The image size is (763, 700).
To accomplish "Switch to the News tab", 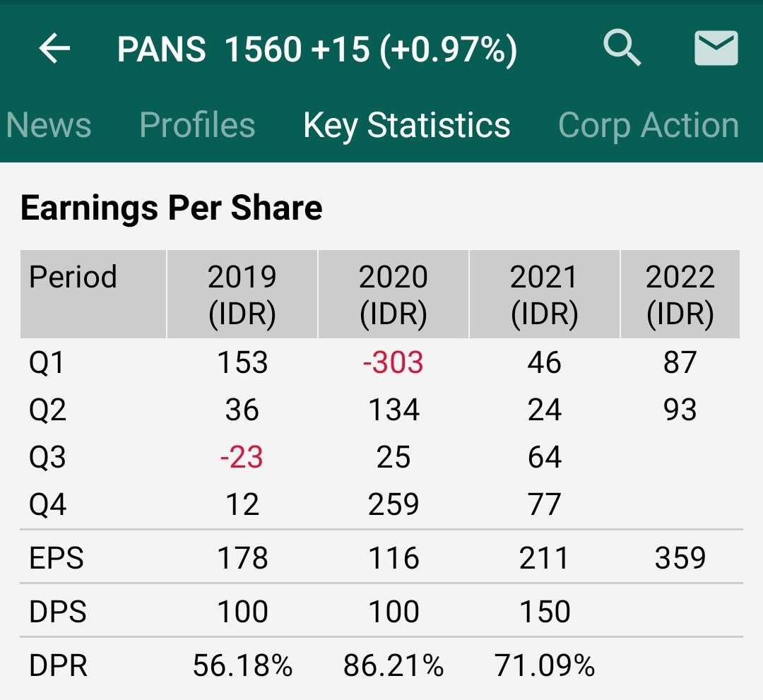I will [x=48, y=124].
